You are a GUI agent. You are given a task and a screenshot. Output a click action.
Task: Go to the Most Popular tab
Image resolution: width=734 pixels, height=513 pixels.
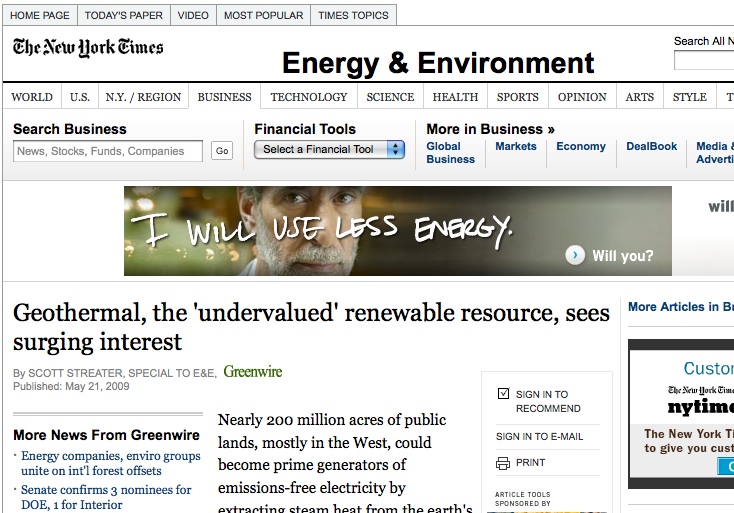263,15
